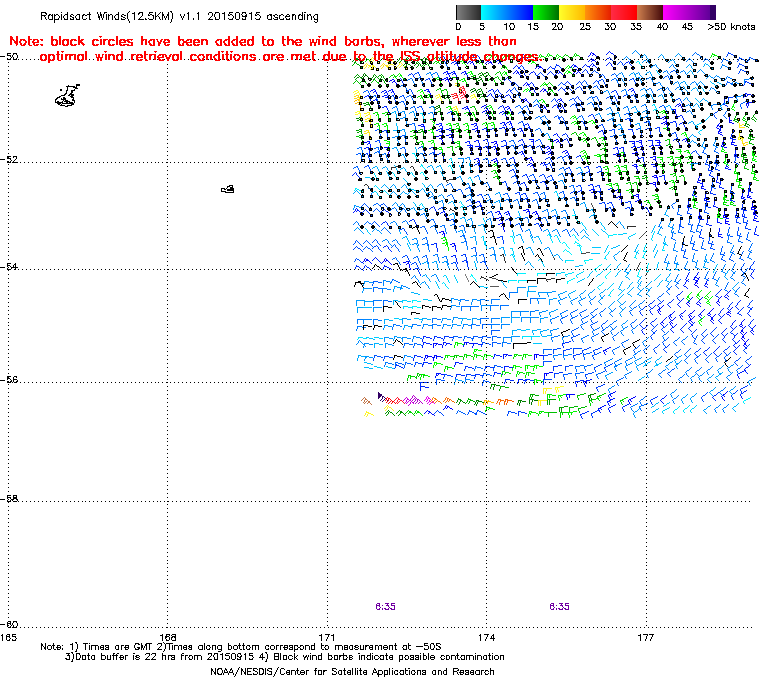Click the 'Data buffer is 22 hrs' footnote

click(x=285, y=657)
